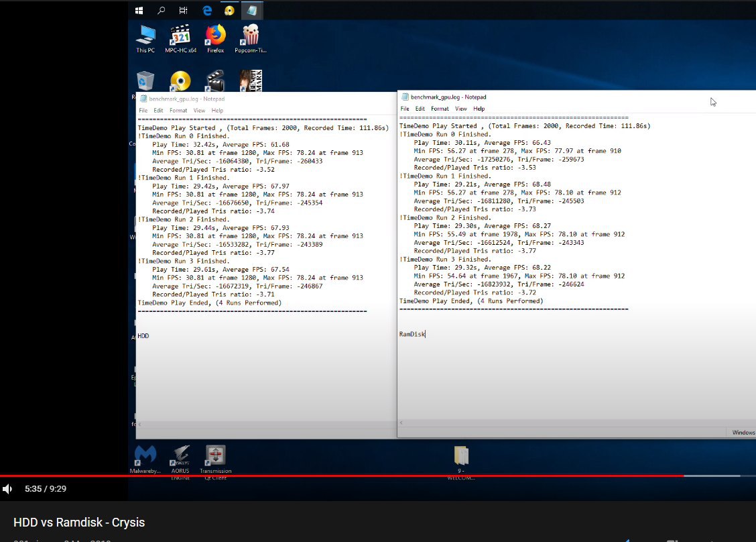Click the 'HDD' text in the left Notepad window
756x542 pixels.
[x=143, y=336]
